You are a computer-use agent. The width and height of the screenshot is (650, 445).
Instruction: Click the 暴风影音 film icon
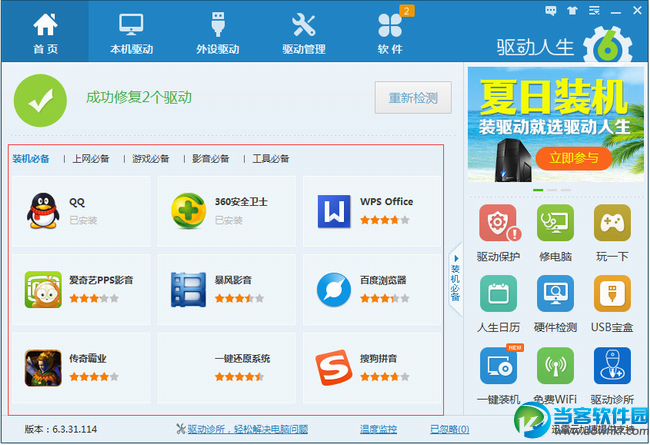click(189, 289)
